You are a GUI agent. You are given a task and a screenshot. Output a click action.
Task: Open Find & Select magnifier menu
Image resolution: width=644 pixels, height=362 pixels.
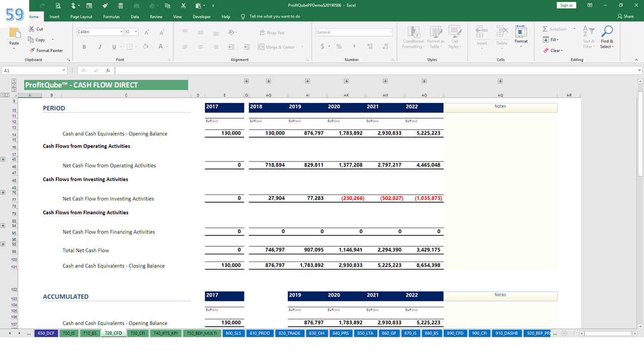(607, 38)
